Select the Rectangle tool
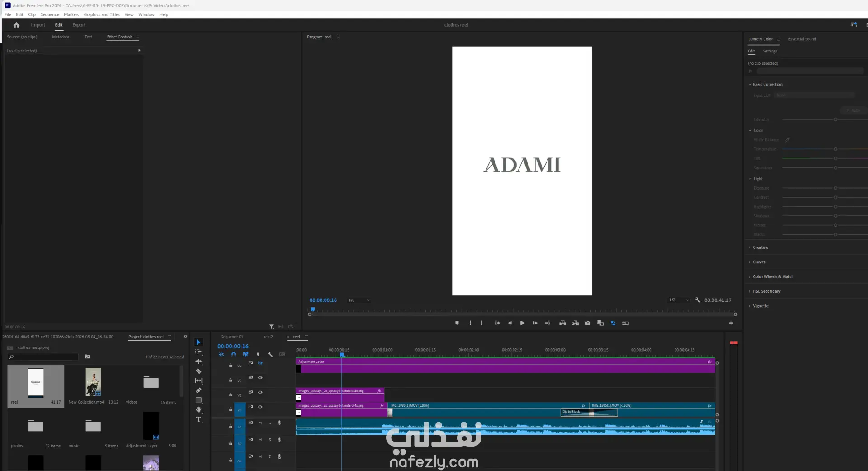The image size is (868, 471). (198, 400)
